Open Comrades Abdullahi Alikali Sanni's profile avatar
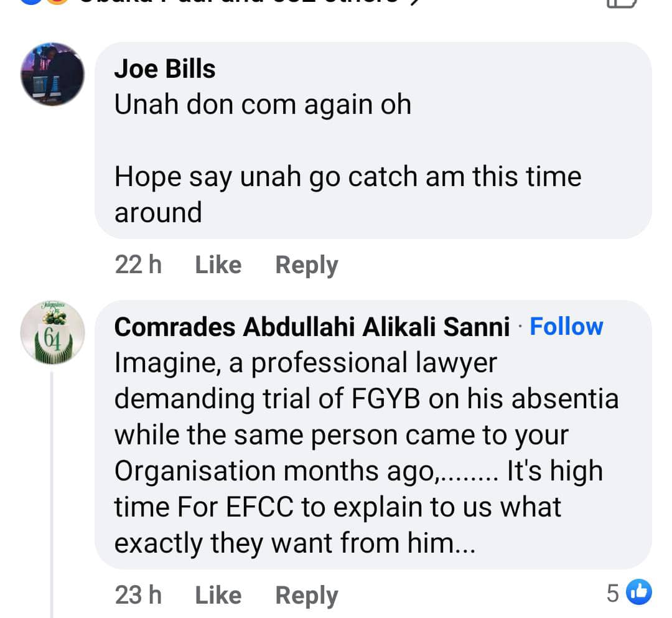 click(x=52, y=332)
